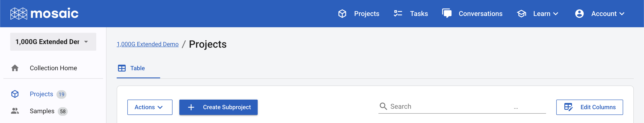
Task: Click the Mosaic logo in the top bar
Action: pos(45,13)
